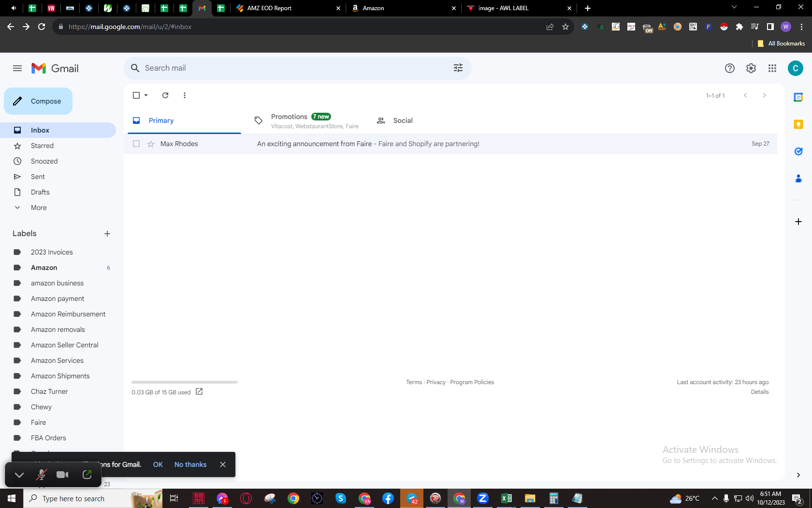Open storage management external link icon
Image resolution: width=812 pixels, height=508 pixels.
[x=199, y=391]
